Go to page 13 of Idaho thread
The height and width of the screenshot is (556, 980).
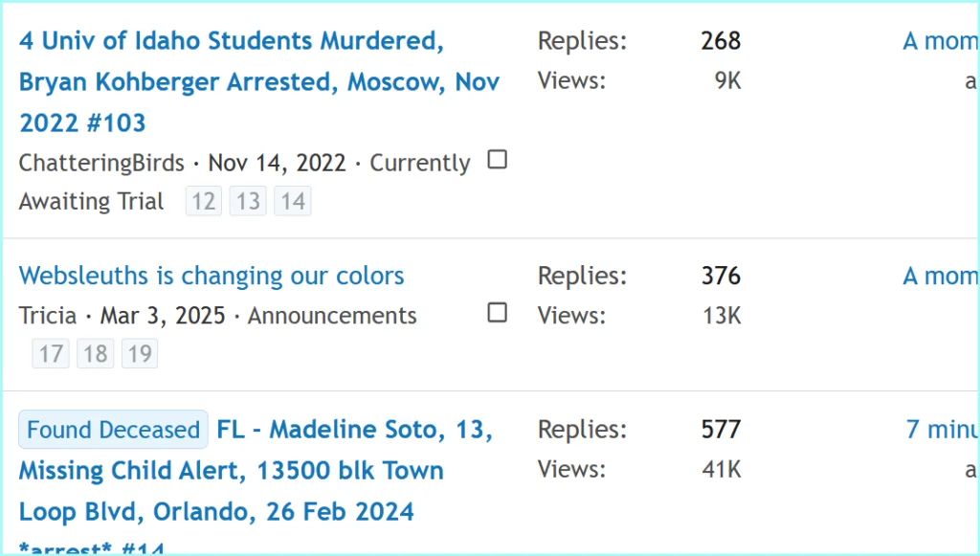pos(248,201)
